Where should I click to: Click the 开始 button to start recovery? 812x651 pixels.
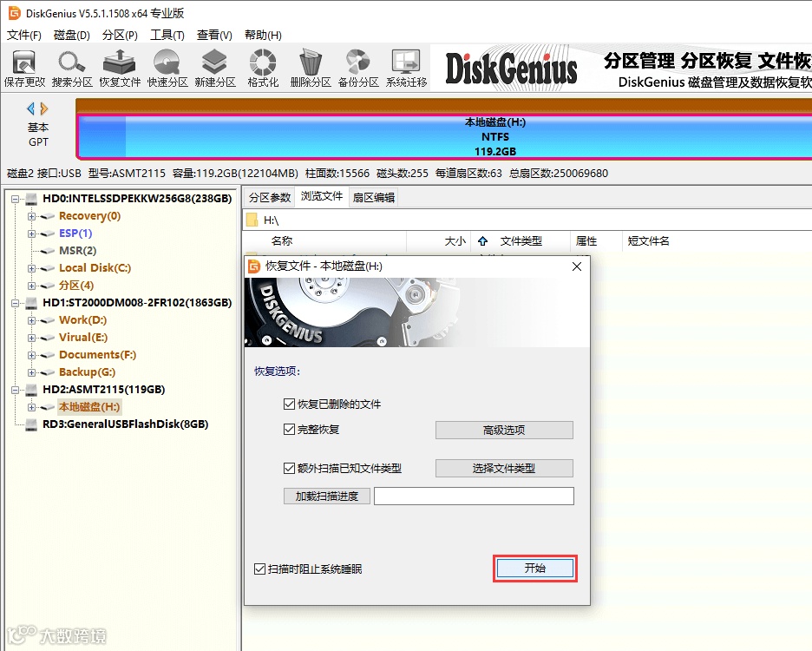coord(535,568)
